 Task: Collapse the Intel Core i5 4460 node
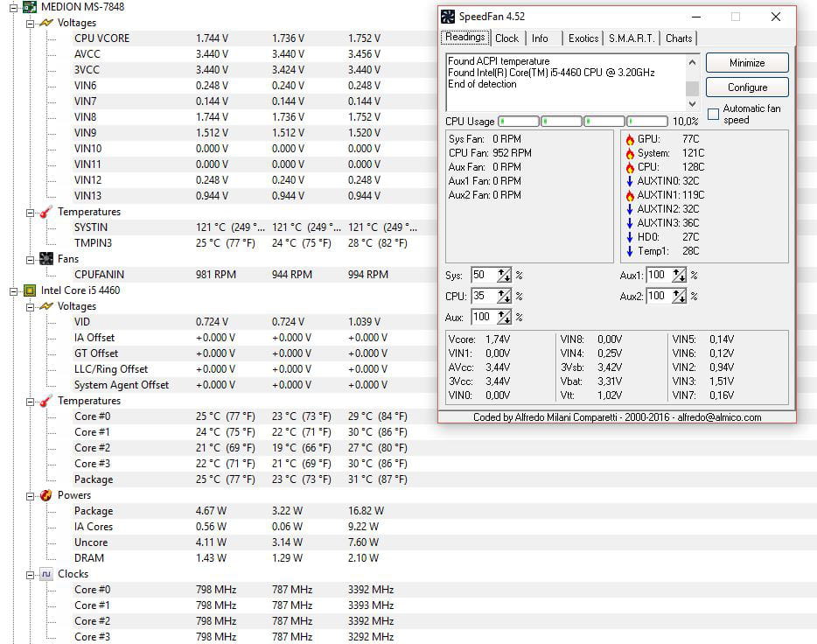point(13,290)
